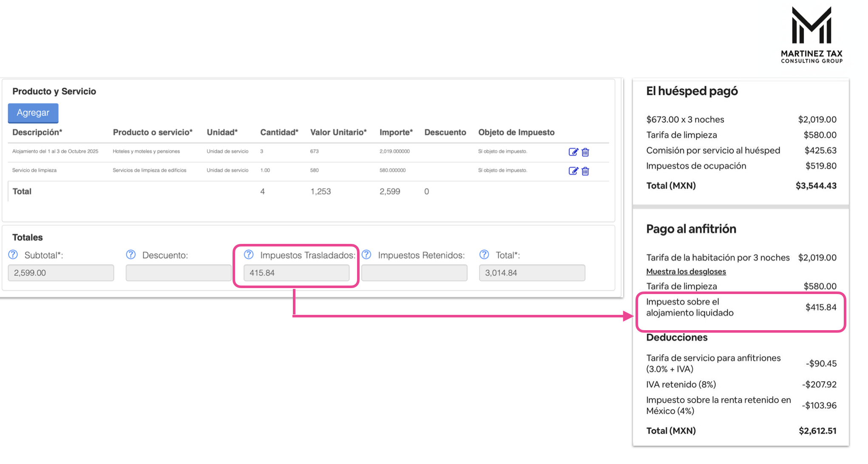Screen dimensions: 868x464
Task: Delete the Servicio de limpieza row
Action: point(585,171)
